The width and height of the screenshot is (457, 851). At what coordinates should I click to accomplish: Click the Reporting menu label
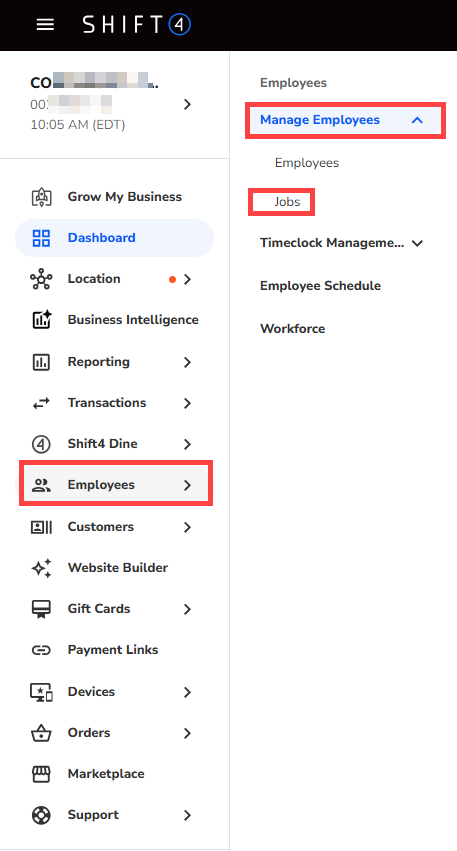coord(98,361)
